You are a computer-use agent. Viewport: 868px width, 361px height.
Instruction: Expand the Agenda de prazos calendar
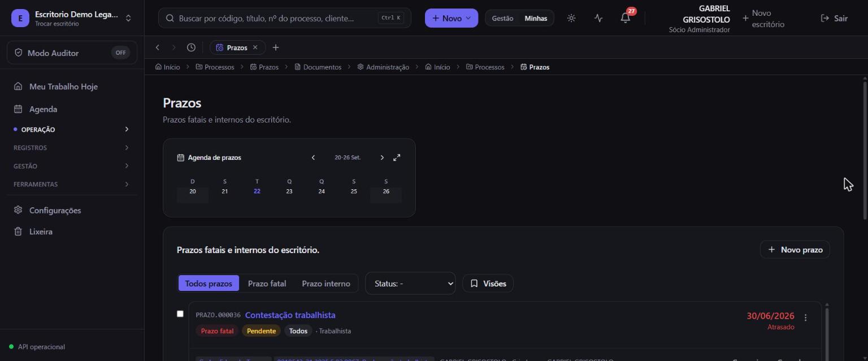point(397,158)
